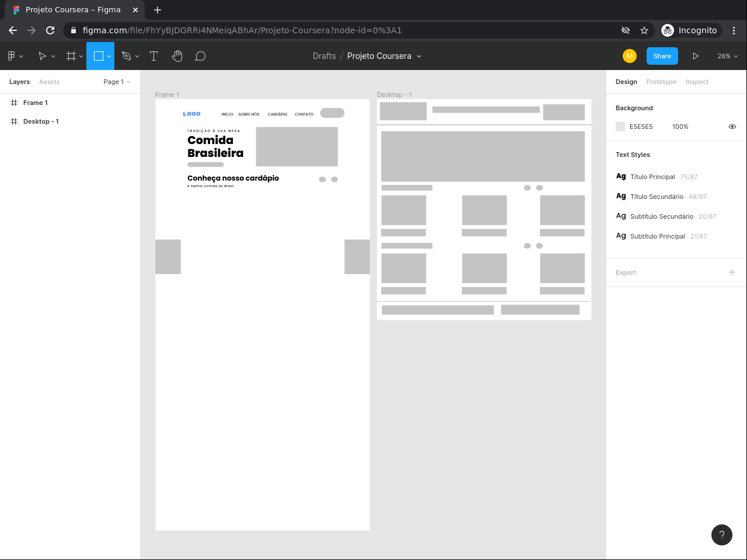Expand the Pen tools dropdown arrow
The image size is (747, 560).
coord(137,57)
